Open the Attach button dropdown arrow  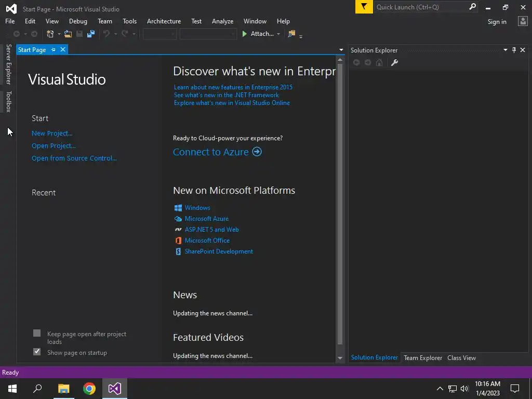pyautogui.click(x=278, y=34)
